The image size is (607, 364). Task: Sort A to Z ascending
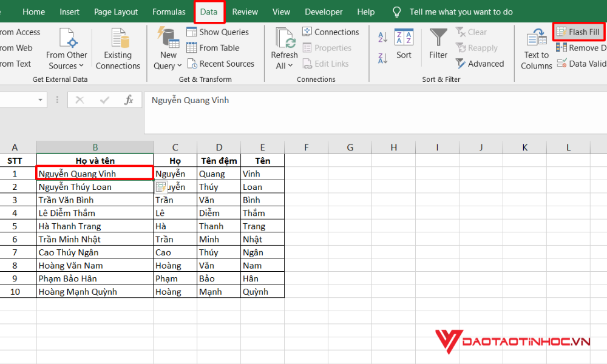click(x=382, y=37)
